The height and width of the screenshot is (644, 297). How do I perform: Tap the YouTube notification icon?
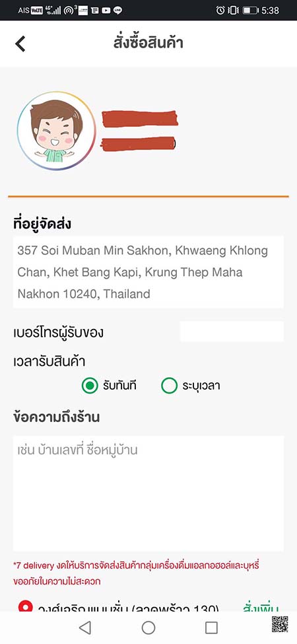[x=106, y=11]
